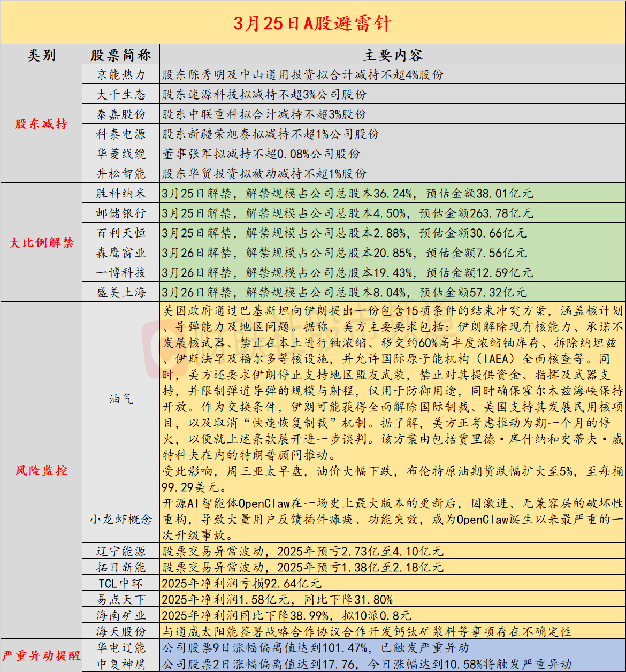Click content '股东中联重科拟合计减持不超3%股份'
This screenshot has height=672, width=626.
tap(264, 114)
